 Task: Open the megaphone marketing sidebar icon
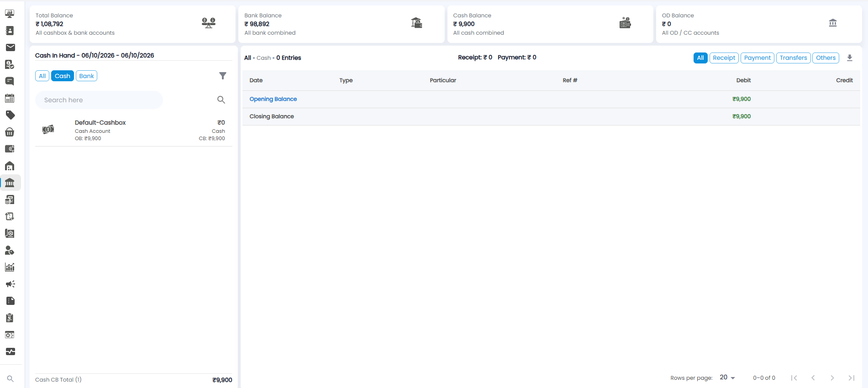10,284
